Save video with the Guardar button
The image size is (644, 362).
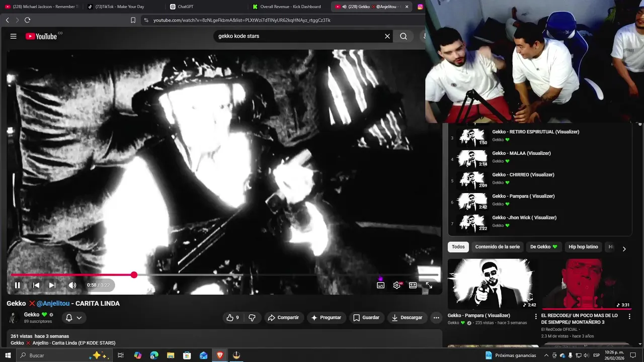coord(366,318)
